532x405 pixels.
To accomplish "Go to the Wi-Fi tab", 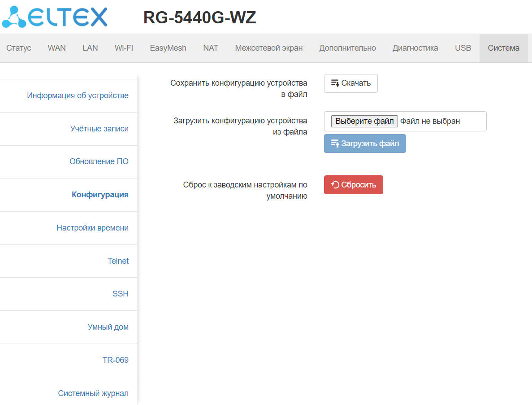I will (124, 48).
